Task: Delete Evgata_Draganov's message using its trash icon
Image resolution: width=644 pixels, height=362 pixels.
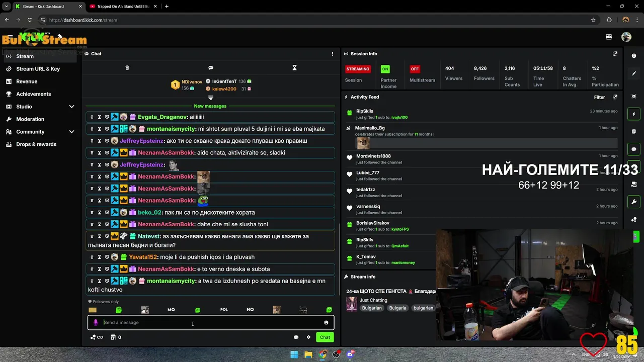Action: coord(92,117)
